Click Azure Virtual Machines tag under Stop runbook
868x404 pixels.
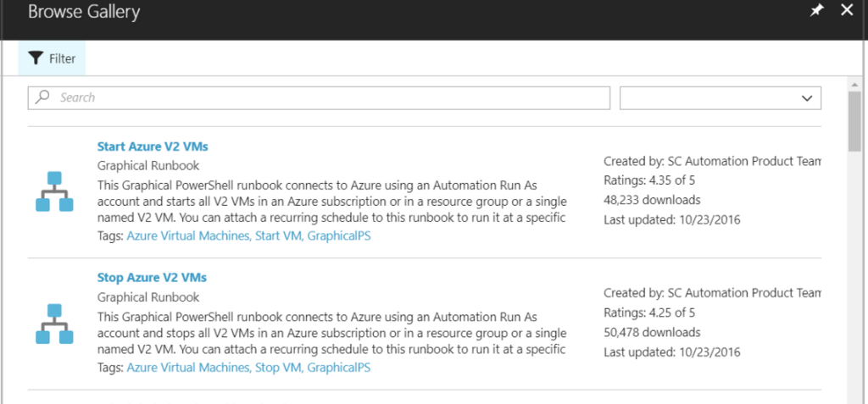click(187, 368)
